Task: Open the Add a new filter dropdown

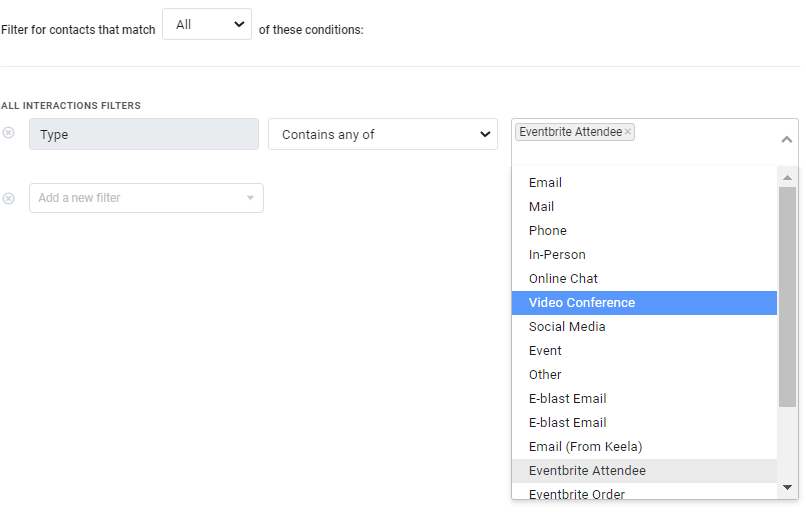Action: coord(146,198)
